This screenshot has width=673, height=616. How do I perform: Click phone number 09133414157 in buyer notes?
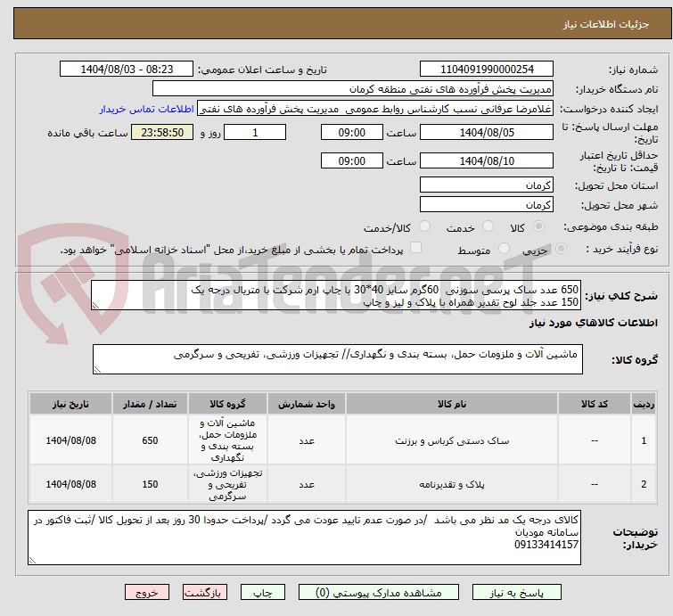click(546, 545)
